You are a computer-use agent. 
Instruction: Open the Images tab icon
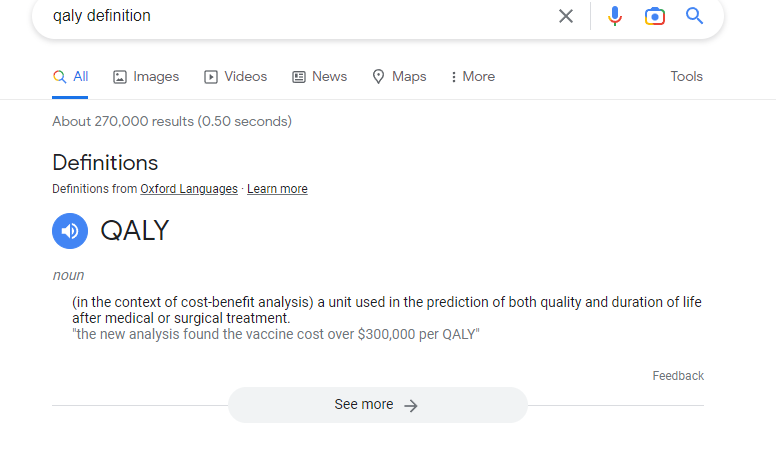[x=120, y=77]
